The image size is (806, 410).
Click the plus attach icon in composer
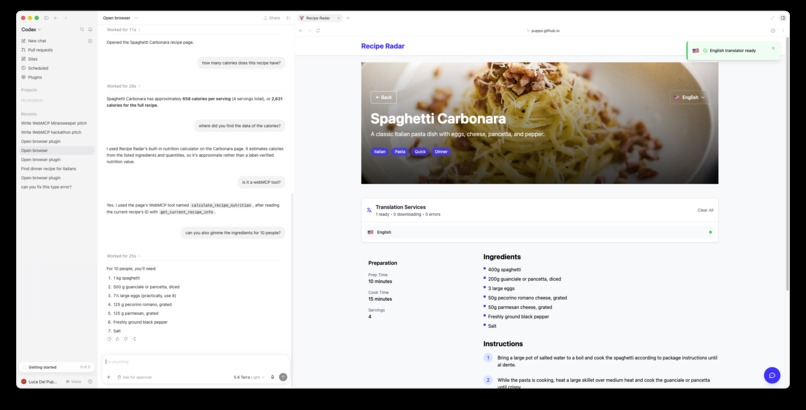point(108,377)
